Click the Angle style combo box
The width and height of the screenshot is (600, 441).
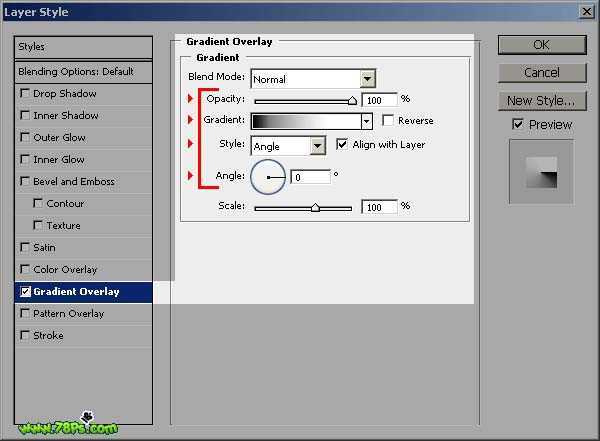288,146
